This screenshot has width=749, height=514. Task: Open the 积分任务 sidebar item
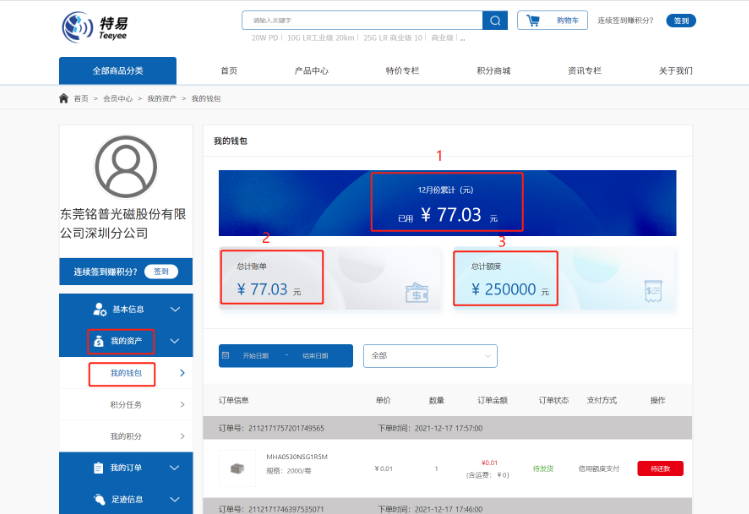[x=126, y=405]
